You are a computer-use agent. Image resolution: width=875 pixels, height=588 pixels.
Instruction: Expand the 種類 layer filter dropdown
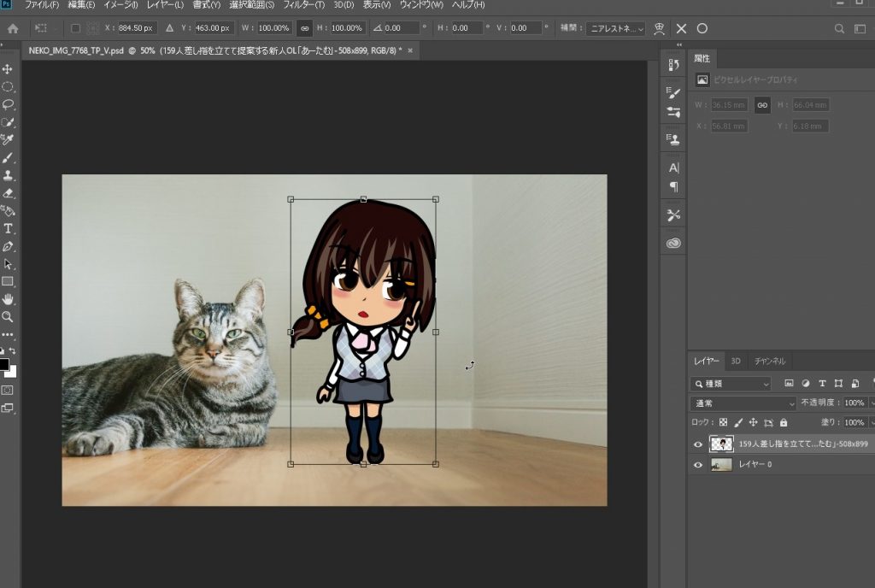[731, 384]
